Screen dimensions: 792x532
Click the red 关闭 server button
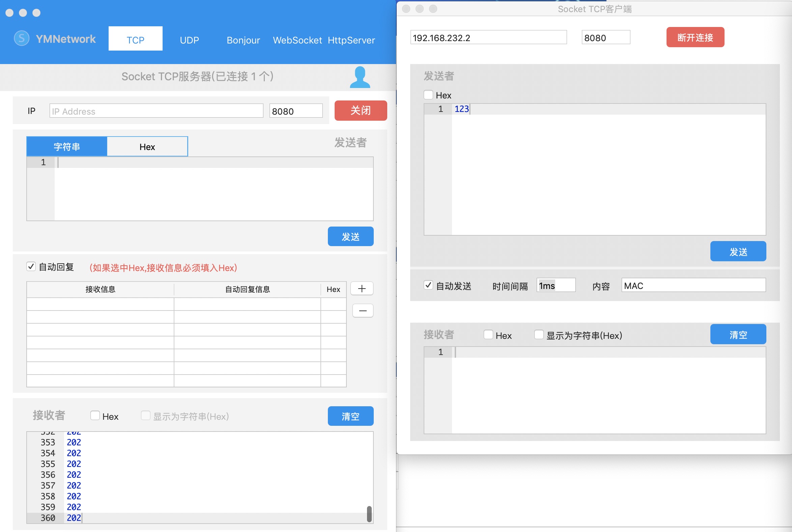click(361, 110)
